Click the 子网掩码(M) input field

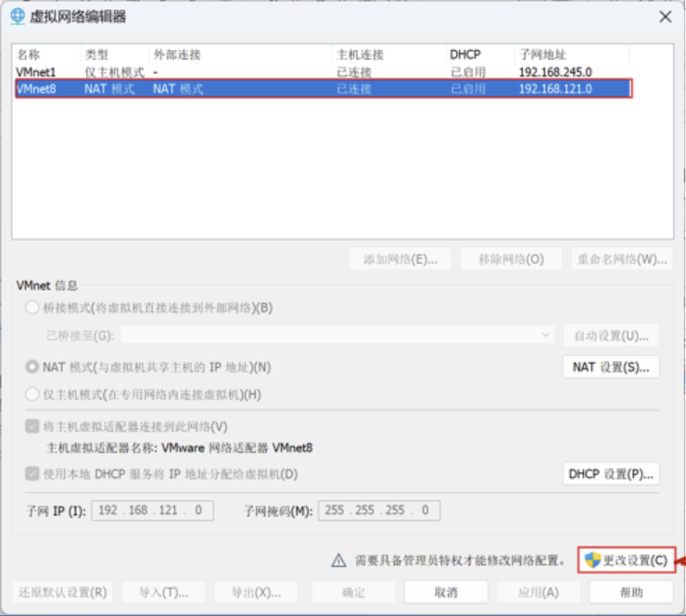(379, 510)
